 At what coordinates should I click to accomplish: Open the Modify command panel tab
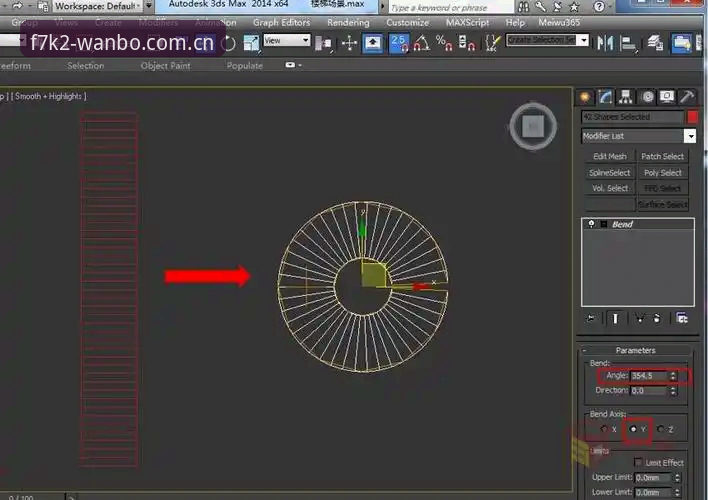click(x=605, y=97)
